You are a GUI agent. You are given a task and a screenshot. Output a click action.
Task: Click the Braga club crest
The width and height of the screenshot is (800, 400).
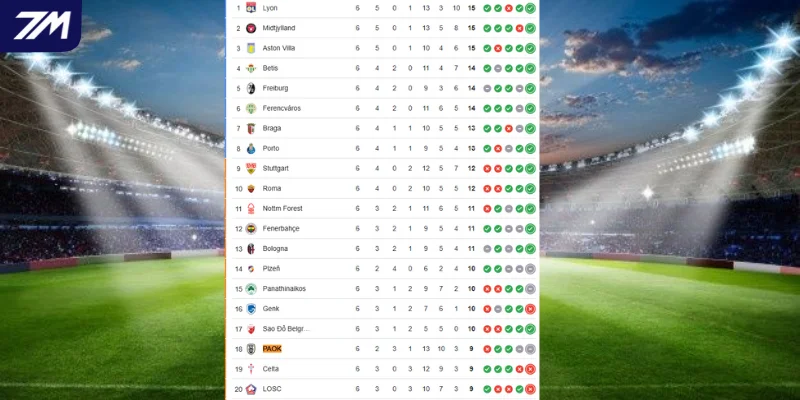pyautogui.click(x=251, y=128)
